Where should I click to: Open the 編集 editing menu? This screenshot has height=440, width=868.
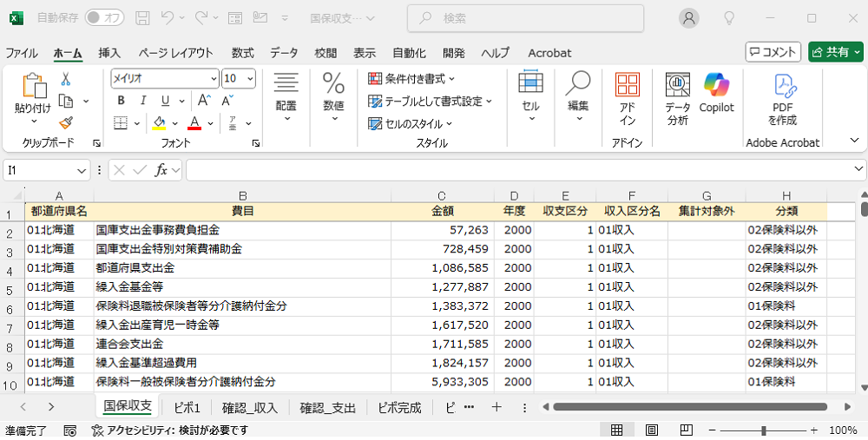578,97
